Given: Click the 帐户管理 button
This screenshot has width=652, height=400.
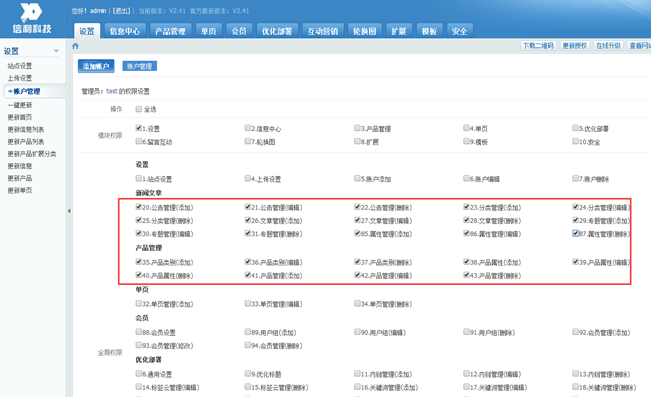Looking at the screenshot, I should pos(139,66).
